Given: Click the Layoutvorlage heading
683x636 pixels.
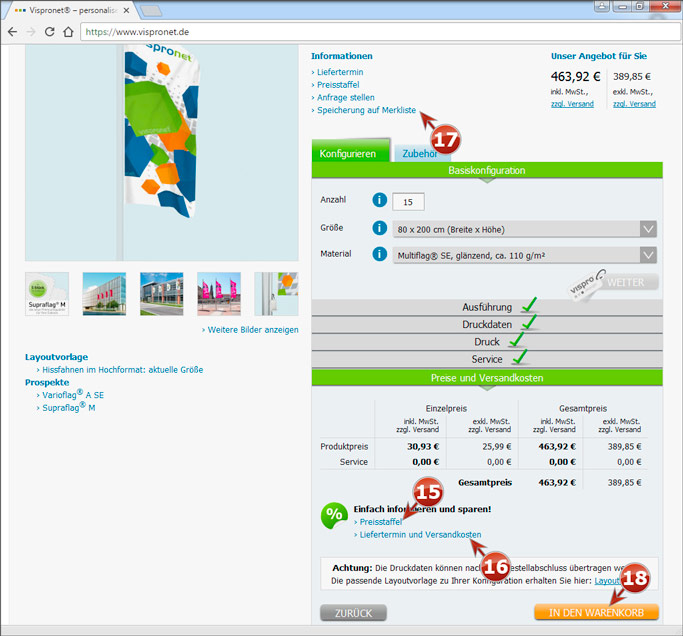Looking at the screenshot, I should [x=56, y=357].
